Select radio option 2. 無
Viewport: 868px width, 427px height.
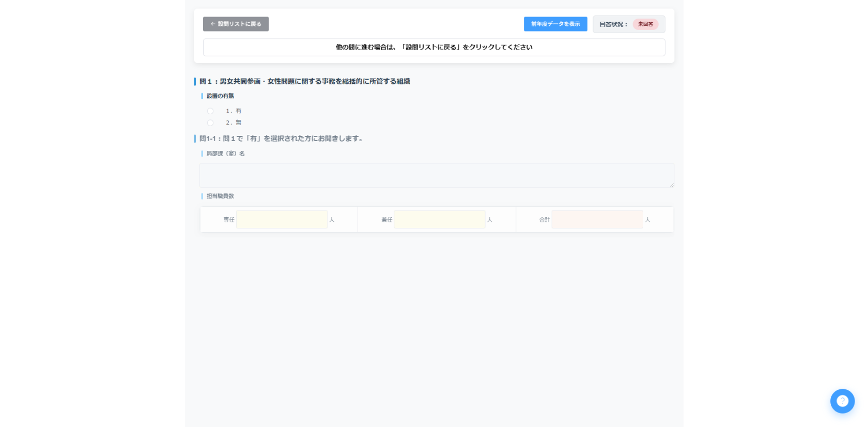pos(210,123)
